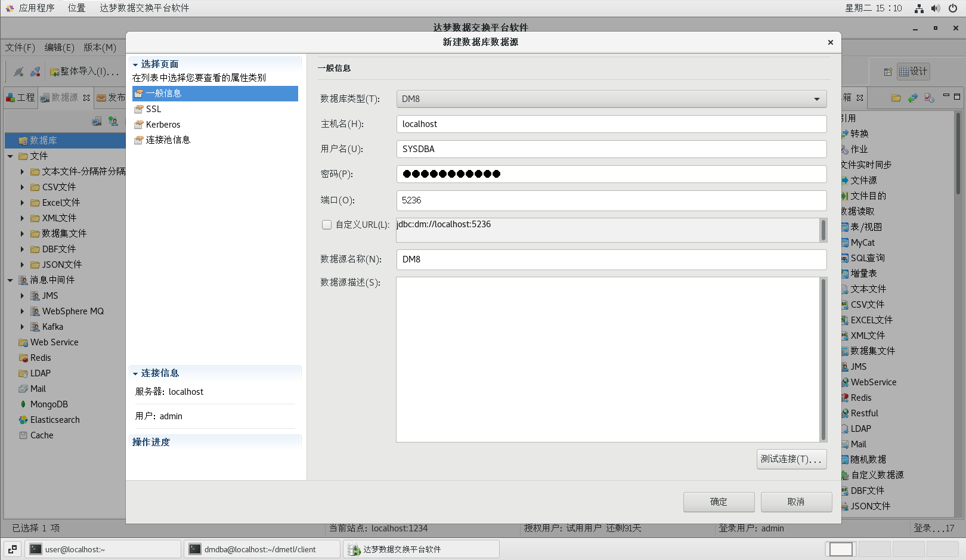Click WebService item in right panel
The image size is (966, 560).
tap(873, 382)
